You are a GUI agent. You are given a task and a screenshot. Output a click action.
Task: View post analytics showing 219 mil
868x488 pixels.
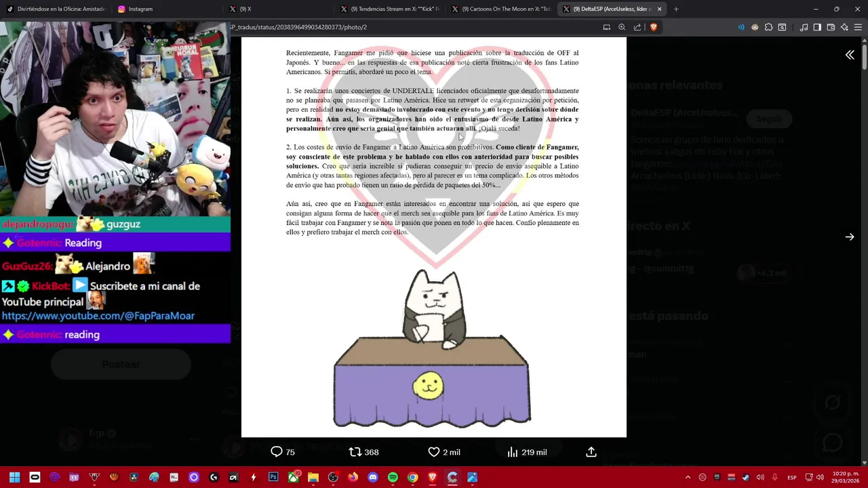tap(526, 452)
